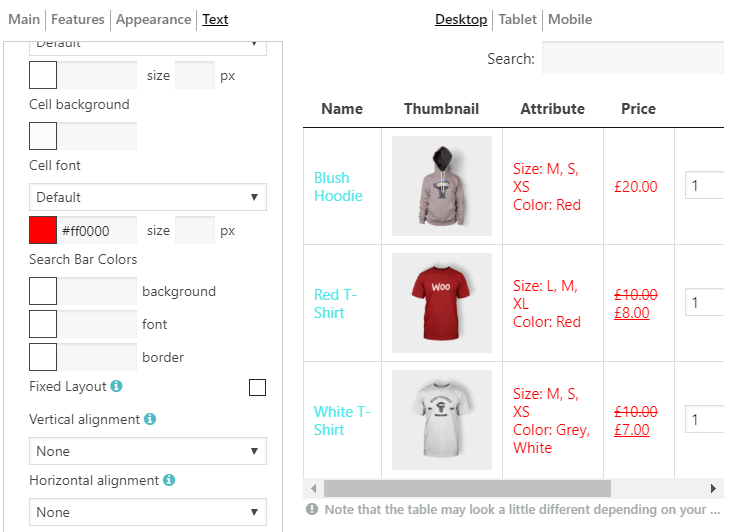Screen dimensions: 737x532
Task: Click Vertical alignment info icon
Action: coord(150,419)
